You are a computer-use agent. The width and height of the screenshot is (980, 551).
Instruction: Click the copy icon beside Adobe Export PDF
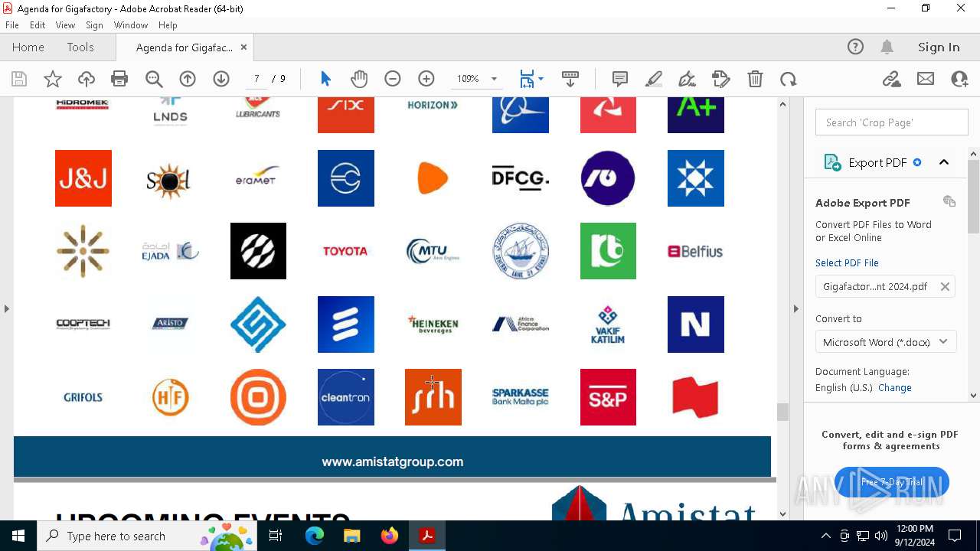(949, 201)
